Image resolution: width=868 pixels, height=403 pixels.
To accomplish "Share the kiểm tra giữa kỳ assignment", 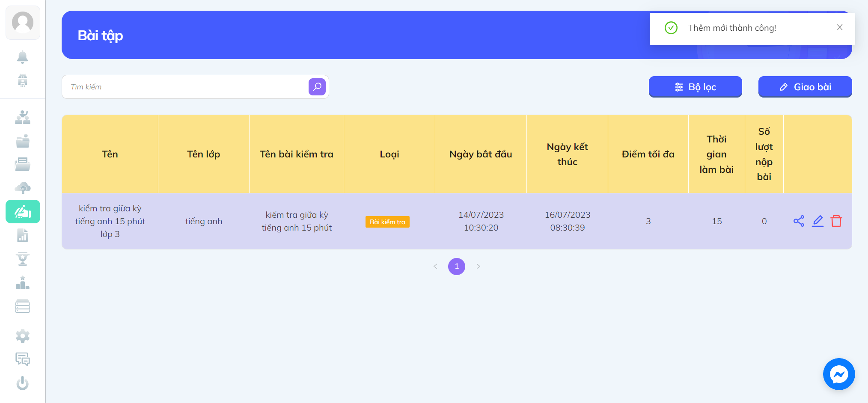I will tap(799, 221).
